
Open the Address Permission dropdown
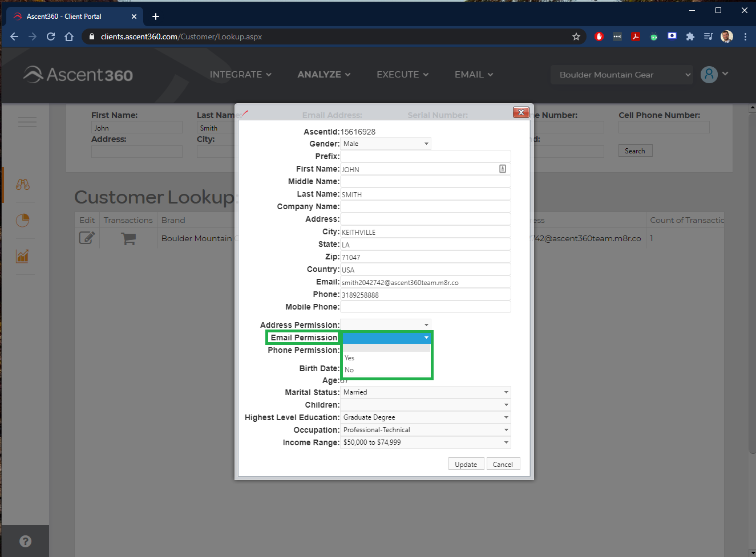(x=386, y=325)
